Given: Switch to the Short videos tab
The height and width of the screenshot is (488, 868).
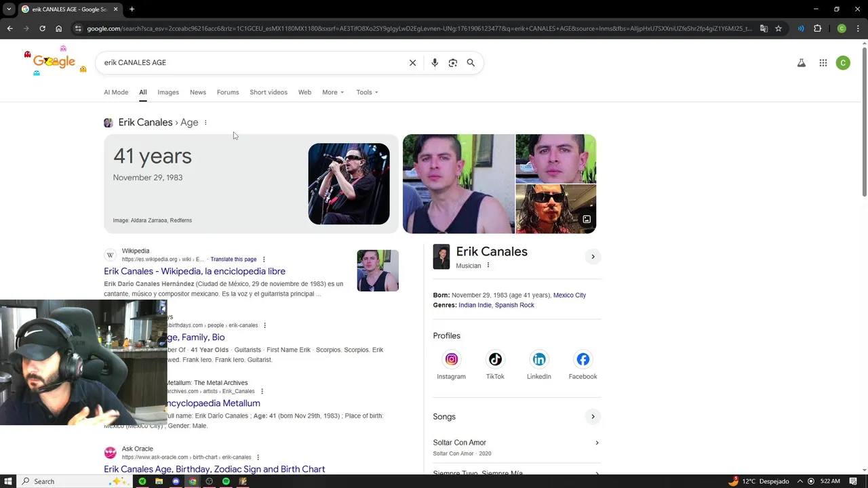Looking at the screenshot, I should pos(269,92).
